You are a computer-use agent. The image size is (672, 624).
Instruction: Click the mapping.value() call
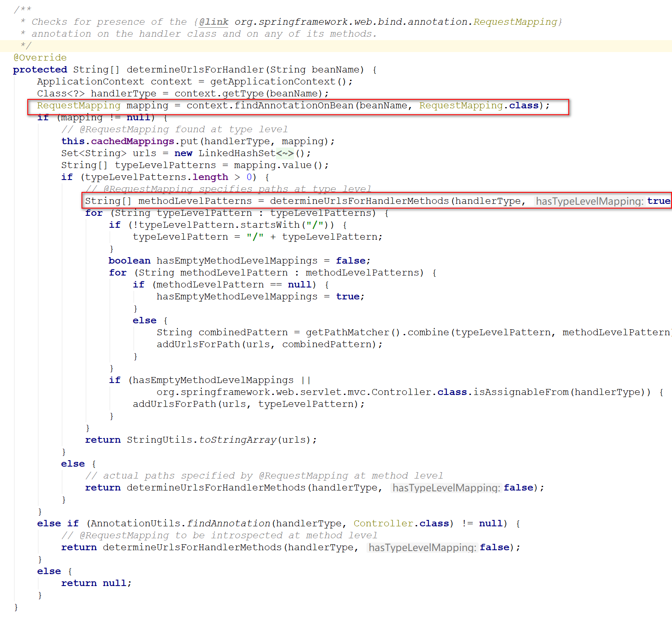click(x=279, y=165)
